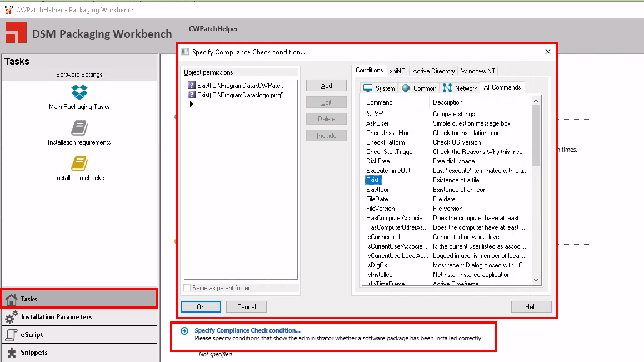
Task: Select Exist logo.png condition entry
Action: click(240, 95)
